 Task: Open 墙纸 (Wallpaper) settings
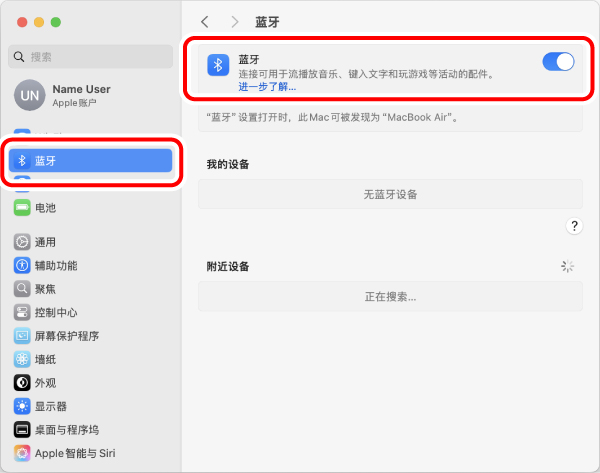coord(45,359)
